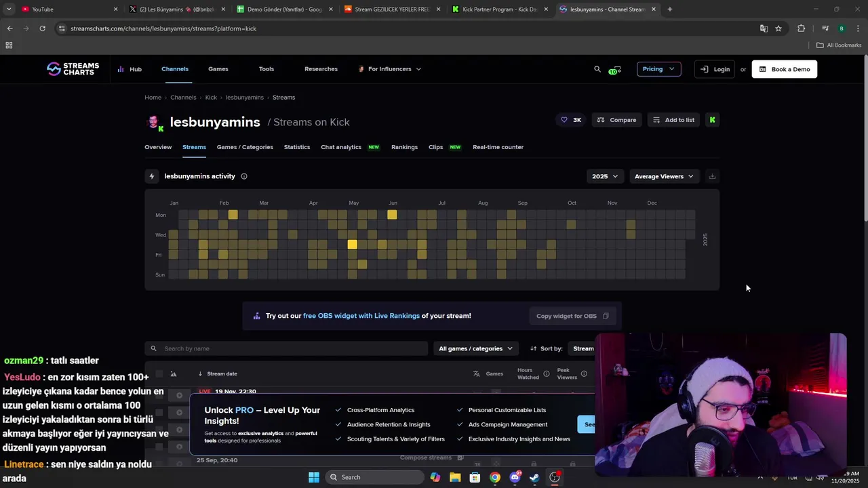Click the Chrome back arrow
The width and height of the screenshot is (868, 488).
click(x=9, y=28)
